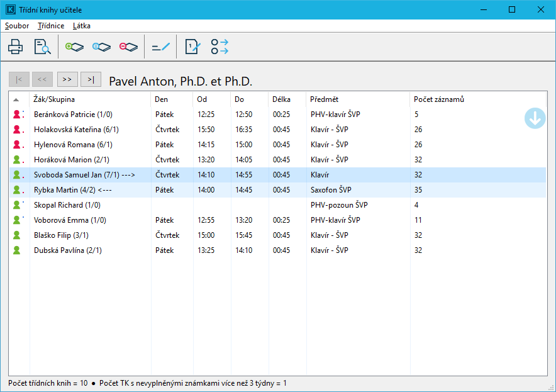Image resolution: width=556 pixels, height=392 pixels.
Task: Open the Třídnice menu
Action: click(x=51, y=26)
